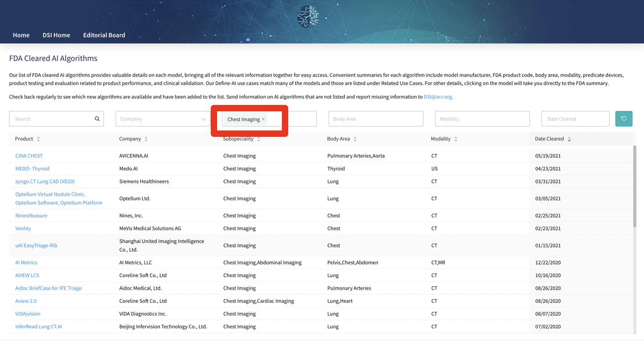This screenshot has height=344, width=644.
Task: Click the Nines, Inc. company cell
Action: (x=131, y=215)
